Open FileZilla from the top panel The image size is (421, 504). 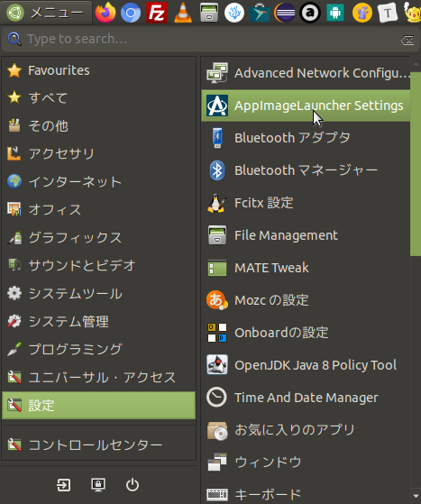tap(157, 13)
